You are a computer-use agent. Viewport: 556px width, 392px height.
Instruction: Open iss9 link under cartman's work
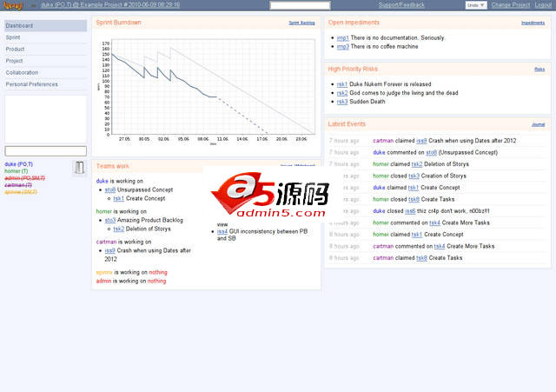(x=110, y=250)
